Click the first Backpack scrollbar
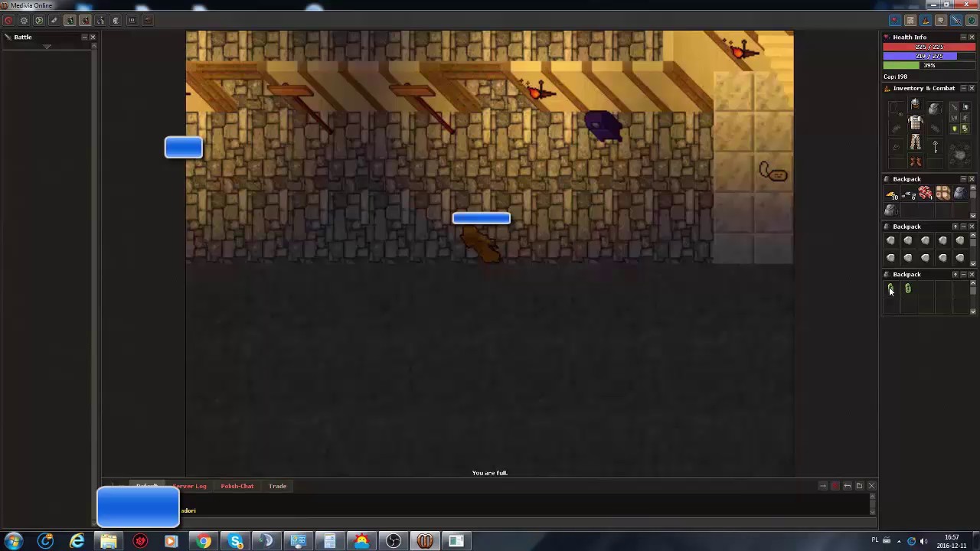This screenshot has height=551, width=980. pyautogui.click(x=973, y=201)
